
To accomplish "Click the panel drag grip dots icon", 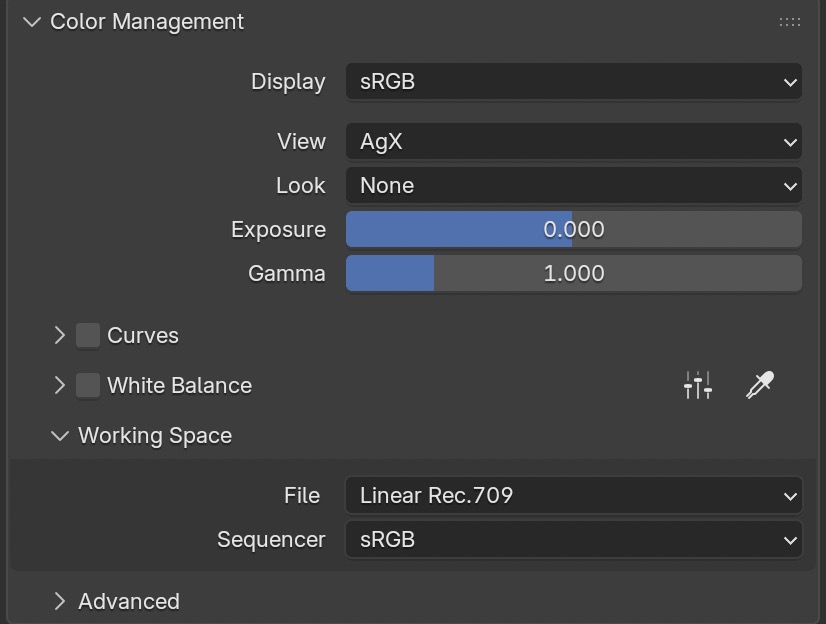I will click(789, 22).
